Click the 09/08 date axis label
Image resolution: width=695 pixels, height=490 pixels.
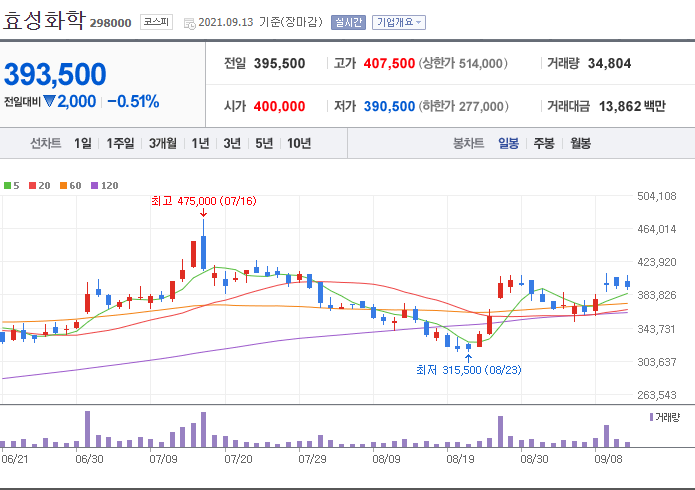608,459
